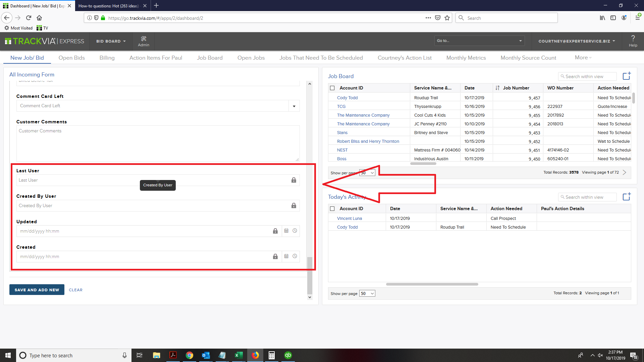Click the Job Board horizontal scrollbar
This screenshot has height=362, width=644.
click(x=423, y=164)
